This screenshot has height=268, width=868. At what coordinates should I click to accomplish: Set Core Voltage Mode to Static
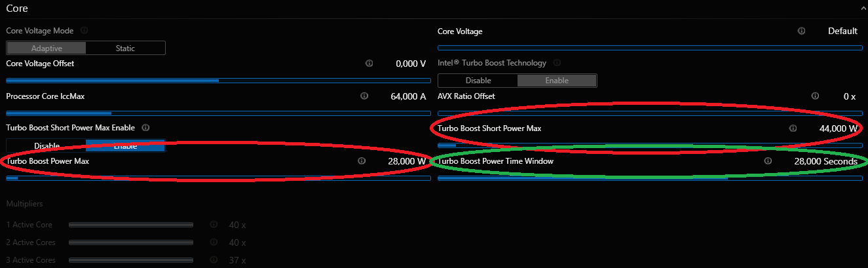tap(125, 48)
